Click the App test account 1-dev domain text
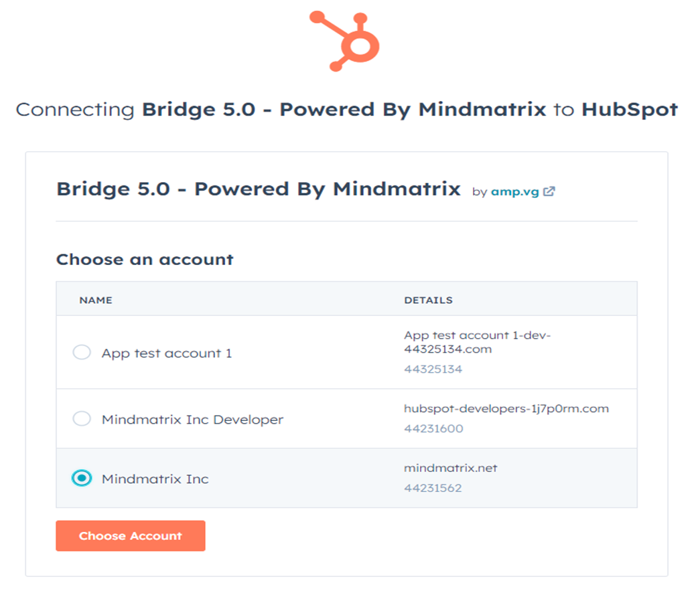The height and width of the screenshot is (593, 700). [x=476, y=342]
